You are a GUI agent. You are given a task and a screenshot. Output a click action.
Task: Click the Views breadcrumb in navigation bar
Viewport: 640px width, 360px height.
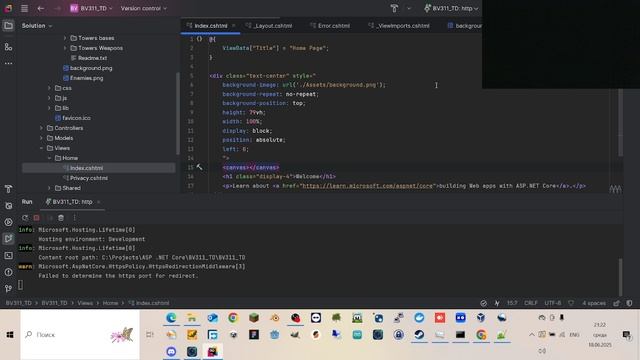coord(85,303)
